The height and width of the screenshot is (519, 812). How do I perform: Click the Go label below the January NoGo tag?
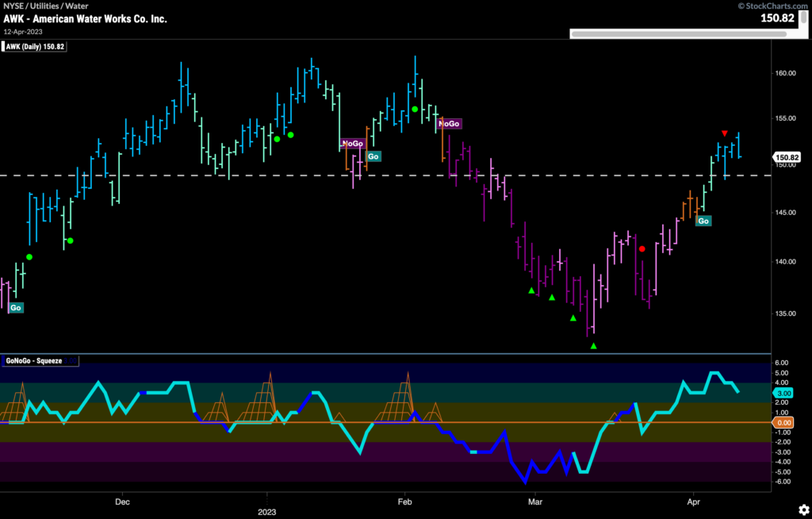coord(372,156)
